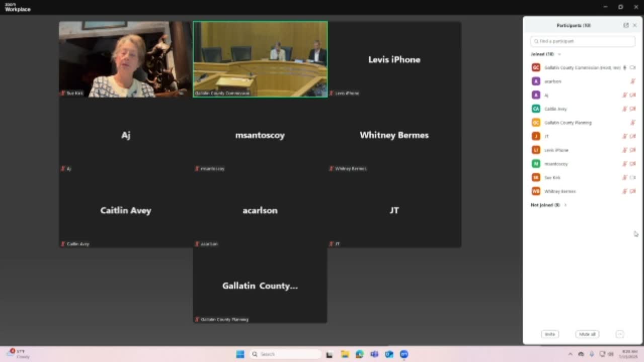The image size is (644, 362).
Task: Open the more options ellipsis menu
Action: pyautogui.click(x=619, y=334)
